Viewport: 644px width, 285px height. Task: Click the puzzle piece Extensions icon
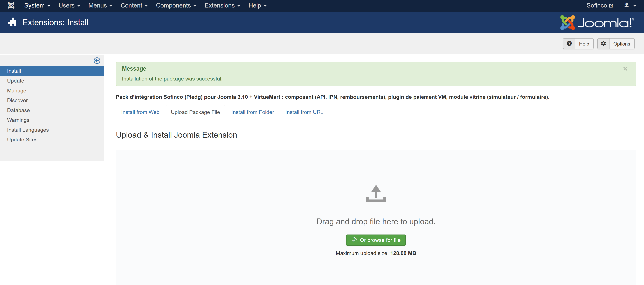point(12,22)
